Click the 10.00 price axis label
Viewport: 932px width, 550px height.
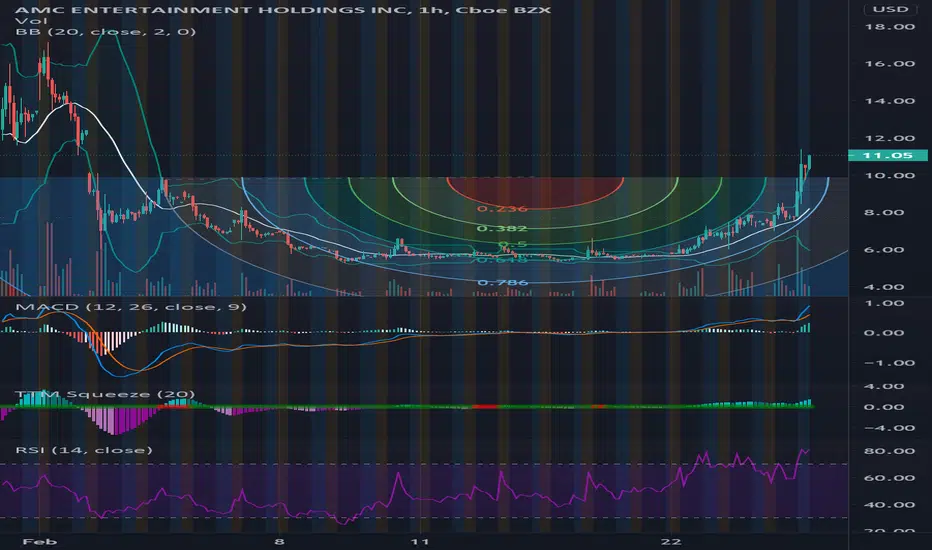tap(889, 175)
